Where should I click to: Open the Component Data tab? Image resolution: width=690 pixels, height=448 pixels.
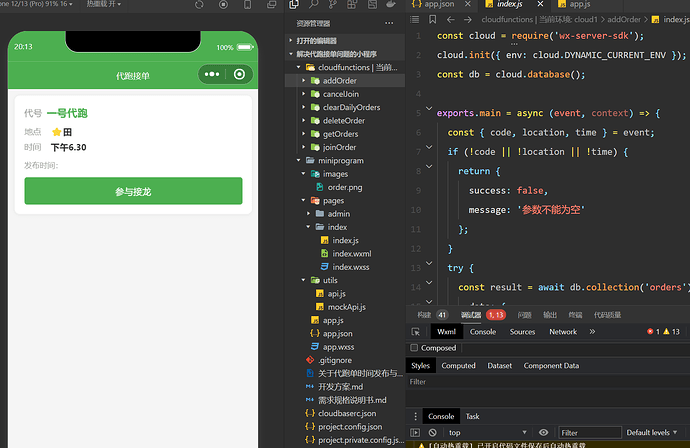pyautogui.click(x=551, y=366)
